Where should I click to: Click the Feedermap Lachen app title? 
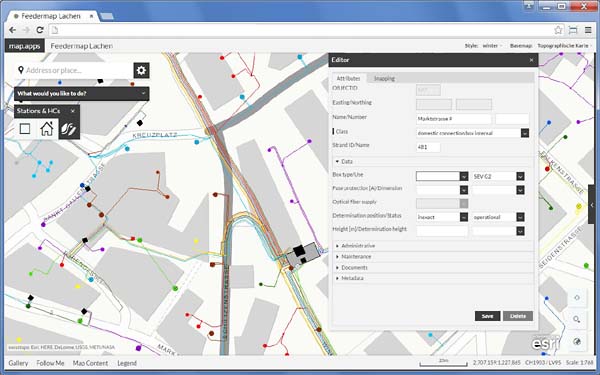coord(82,46)
